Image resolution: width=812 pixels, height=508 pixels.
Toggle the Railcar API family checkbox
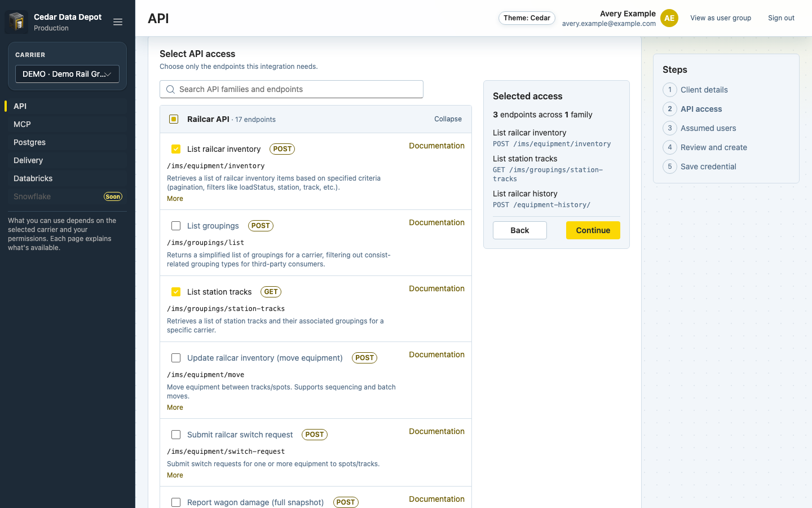[174, 119]
